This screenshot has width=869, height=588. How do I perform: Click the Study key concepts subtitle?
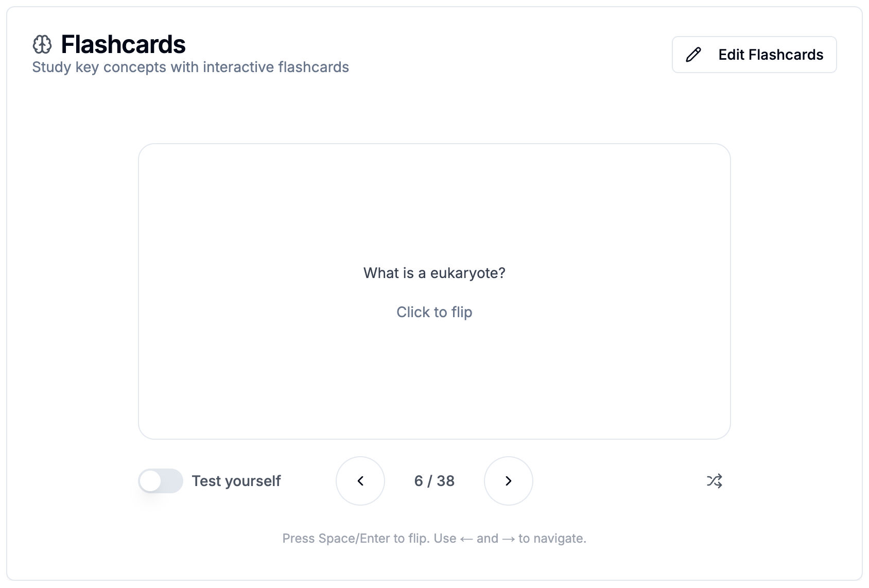click(x=190, y=67)
